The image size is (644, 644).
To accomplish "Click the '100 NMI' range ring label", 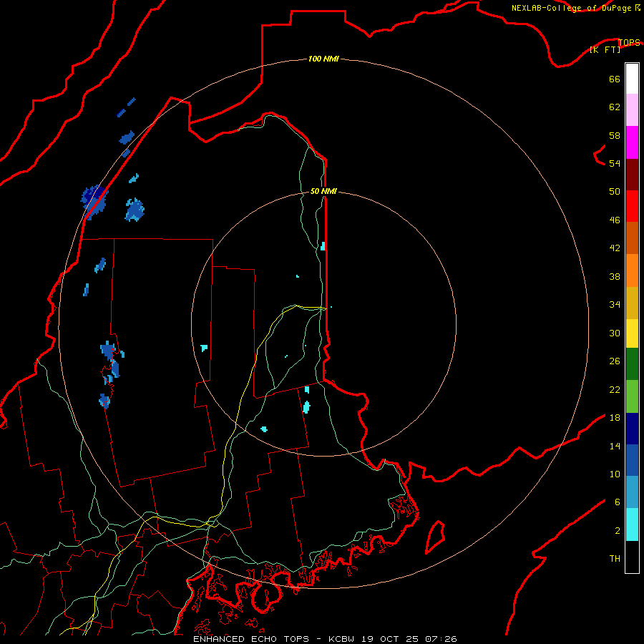I will pyautogui.click(x=323, y=59).
